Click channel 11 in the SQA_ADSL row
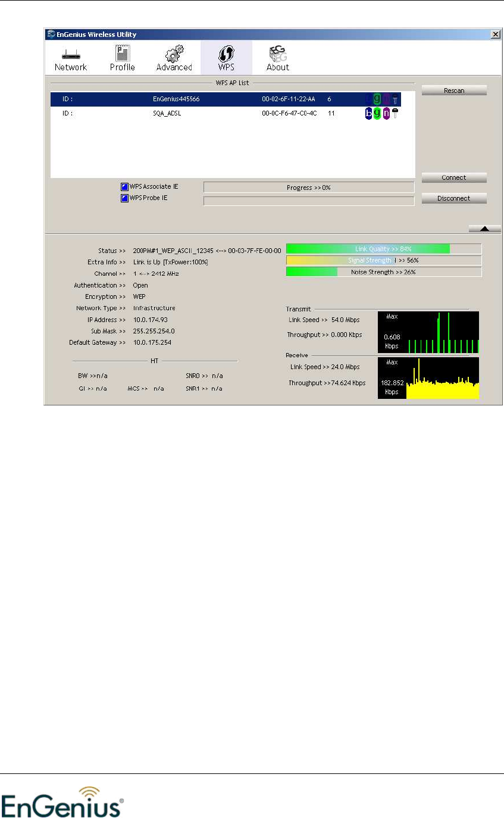Viewport: 504px width, 821px height. 331,113
